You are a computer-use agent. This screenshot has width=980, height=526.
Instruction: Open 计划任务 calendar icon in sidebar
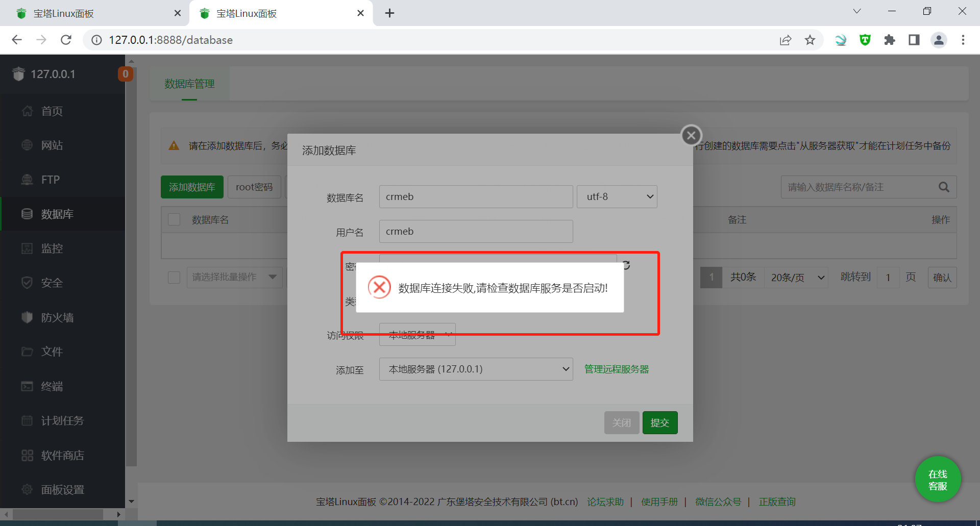click(x=28, y=420)
